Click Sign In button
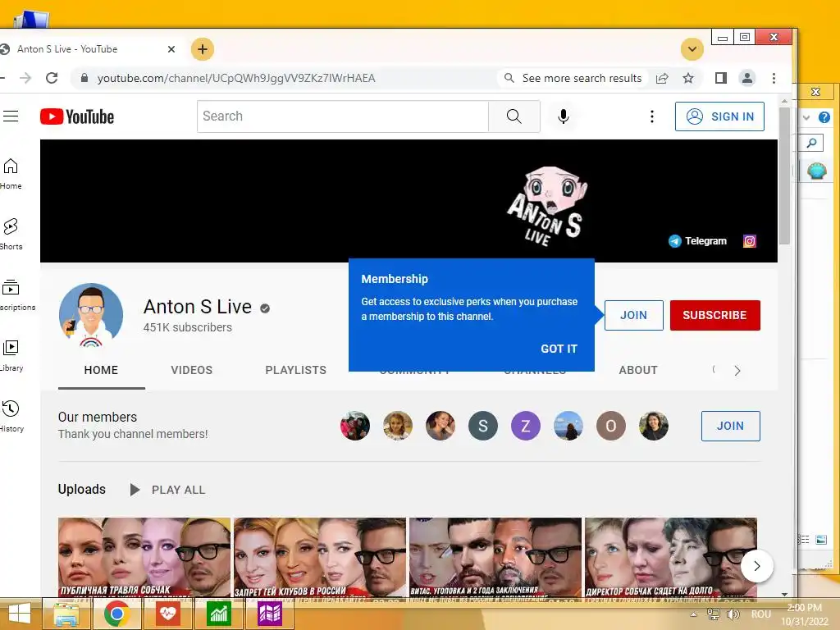840x630 pixels. click(x=719, y=116)
